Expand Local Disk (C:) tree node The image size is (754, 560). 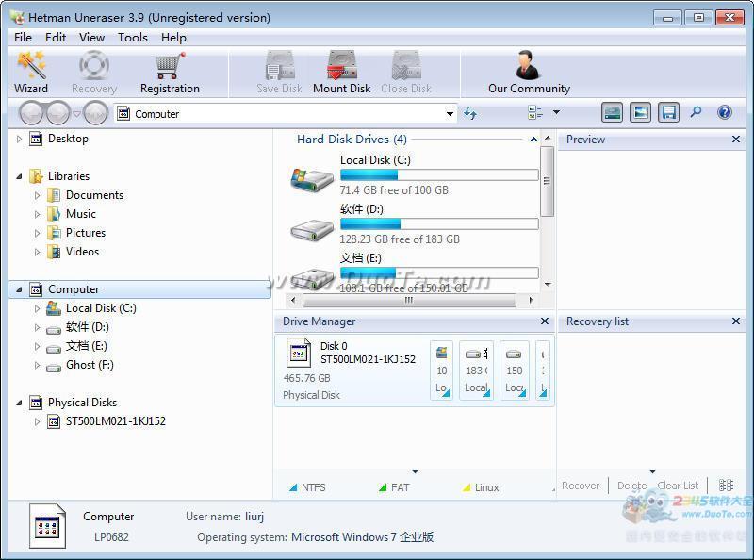tap(38, 308)
